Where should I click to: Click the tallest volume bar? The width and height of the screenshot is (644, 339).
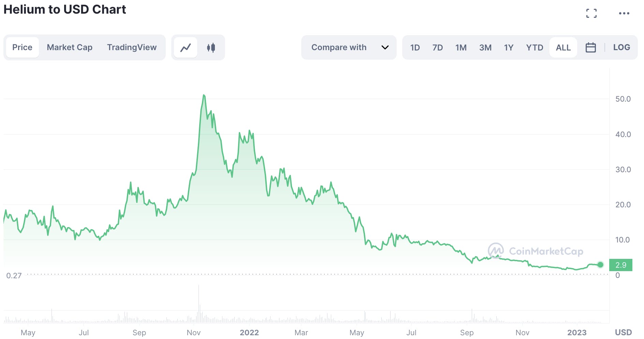199,304
